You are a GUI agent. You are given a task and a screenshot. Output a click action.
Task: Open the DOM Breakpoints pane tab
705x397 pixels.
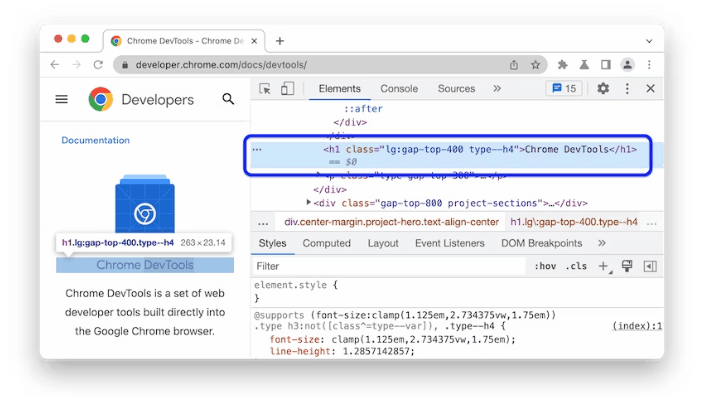click(541, 243)
